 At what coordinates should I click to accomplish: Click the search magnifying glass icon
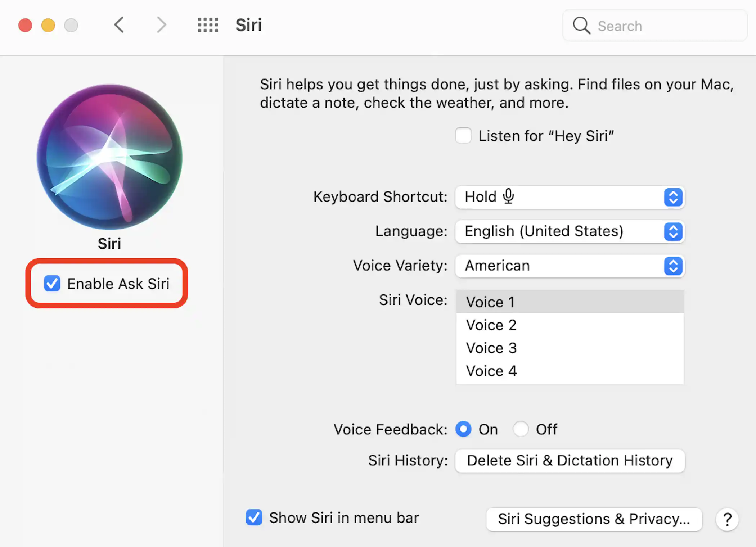[x=581, y=26]
